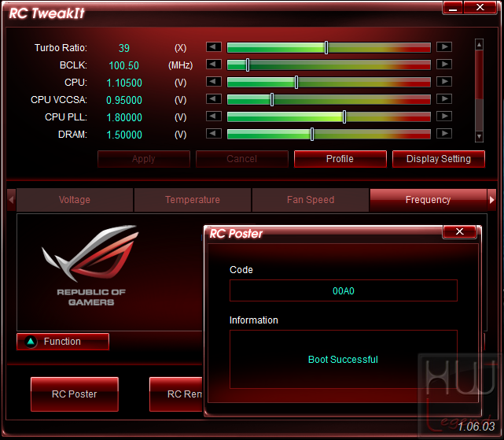The width and height of the screenshot is (504, 440).
Task: Click the settings list scrollbar thumb
Action: (479, 74)
